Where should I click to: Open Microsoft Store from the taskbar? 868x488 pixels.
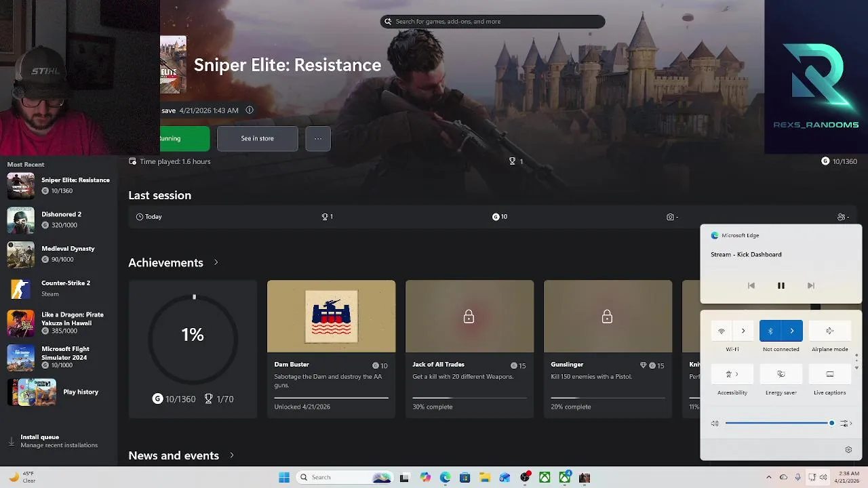[465, 477]
